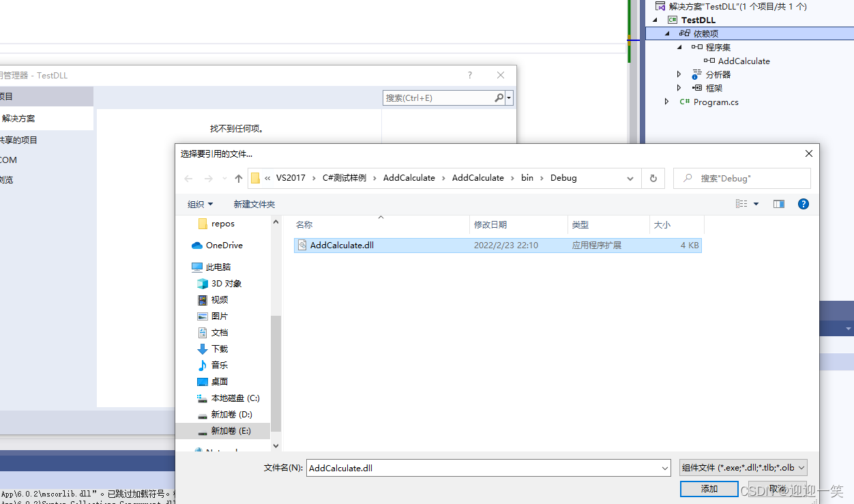
Task: Select 新加卷 (E:) drive
Action: point(224,430)
